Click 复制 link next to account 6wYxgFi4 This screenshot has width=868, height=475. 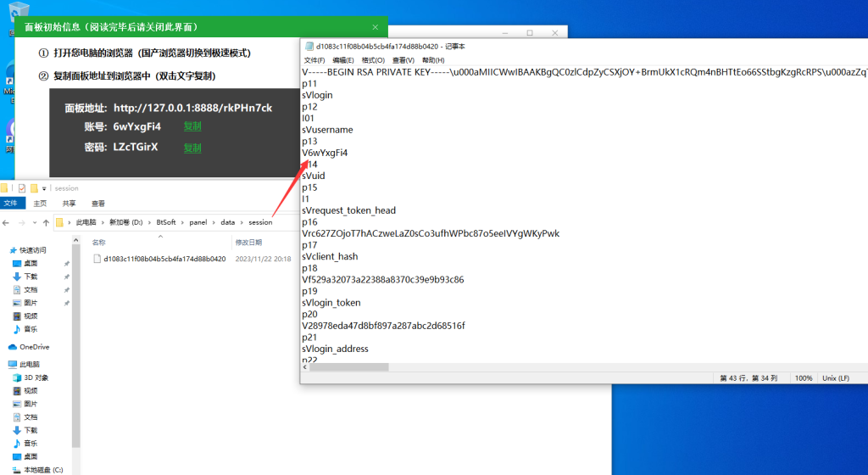pyautogui.click(x=192, y=126)
